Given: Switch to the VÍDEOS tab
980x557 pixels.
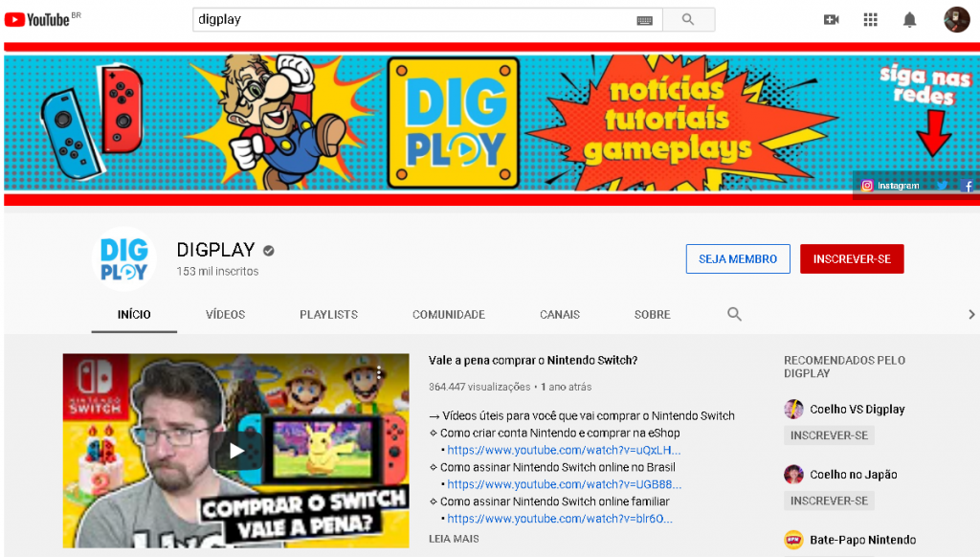Looking at the screenshot, I should (x=225, y=315).
